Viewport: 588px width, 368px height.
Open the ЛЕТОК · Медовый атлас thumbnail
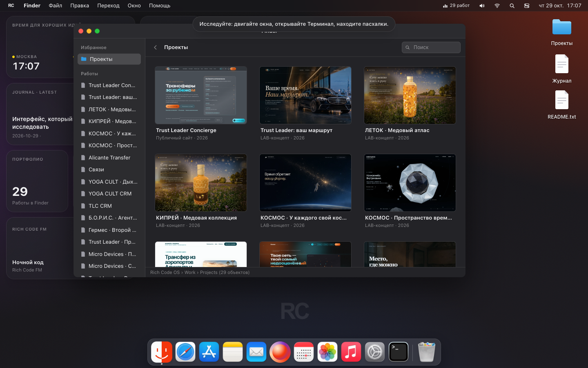410,95
